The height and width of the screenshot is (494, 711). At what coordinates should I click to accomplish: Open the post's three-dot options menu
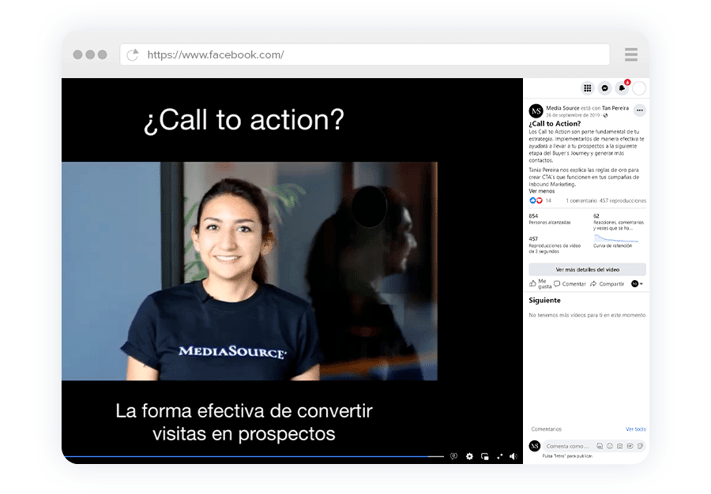point(639,110)
